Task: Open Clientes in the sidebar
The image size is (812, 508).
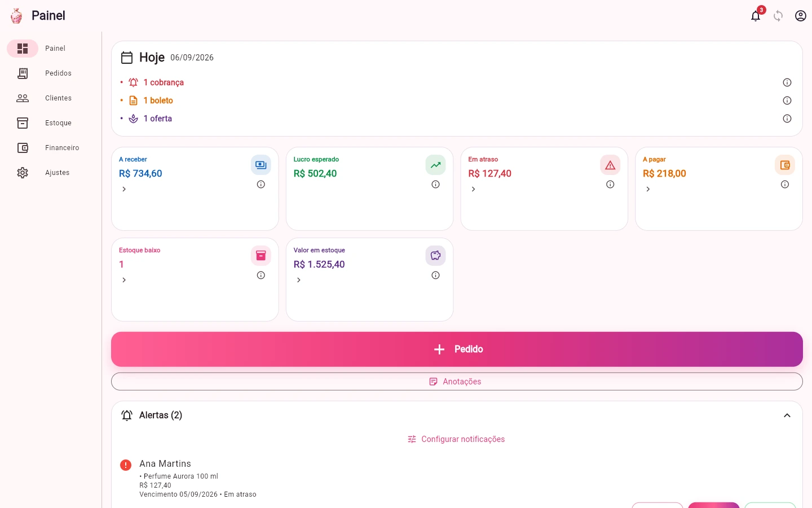Action: pyautogui.click(x=51, y=98)
